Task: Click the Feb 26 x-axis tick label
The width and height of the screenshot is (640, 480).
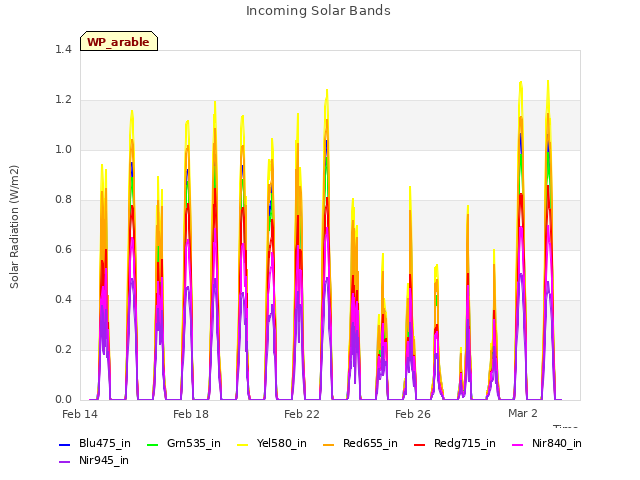Action: [413, 414]
